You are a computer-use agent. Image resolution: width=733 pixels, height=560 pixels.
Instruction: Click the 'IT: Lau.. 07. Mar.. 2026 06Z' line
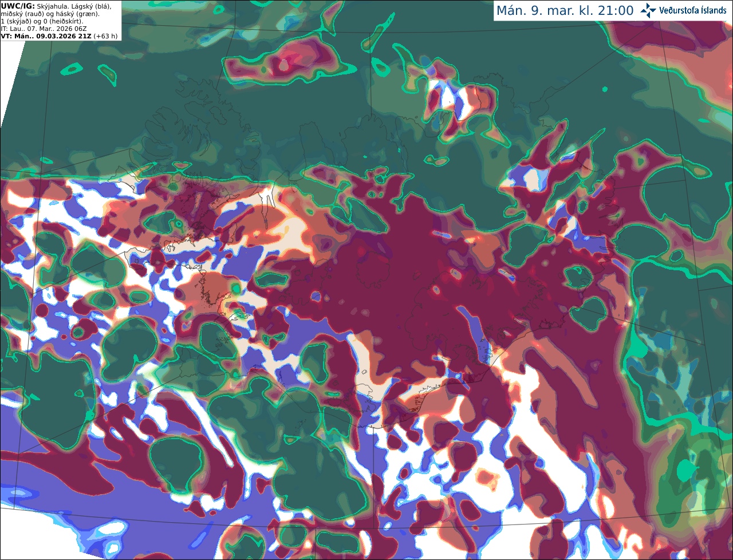(x=44, y=29)
